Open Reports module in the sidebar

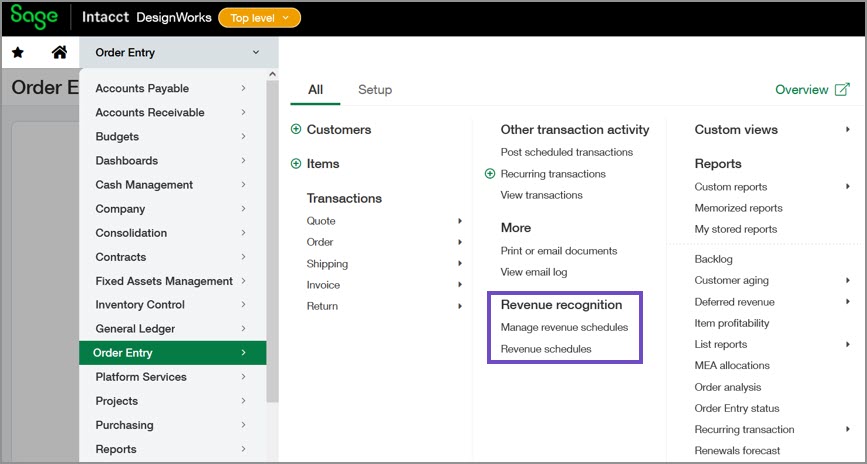(x=173, y=449)
